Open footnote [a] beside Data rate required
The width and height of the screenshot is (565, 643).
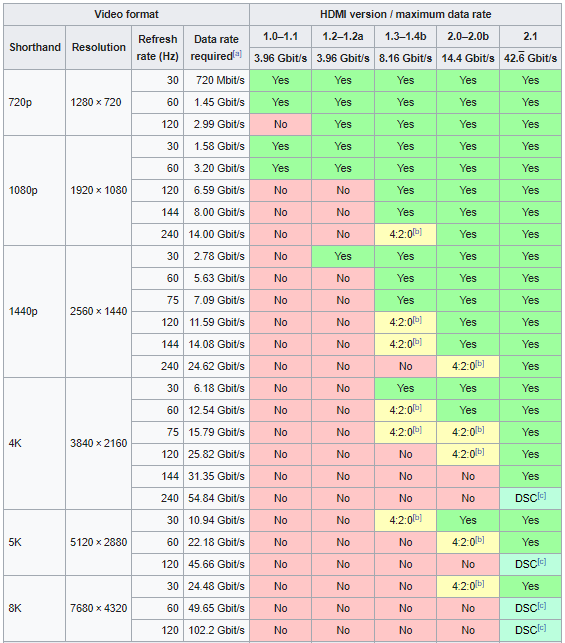(237, 54)
